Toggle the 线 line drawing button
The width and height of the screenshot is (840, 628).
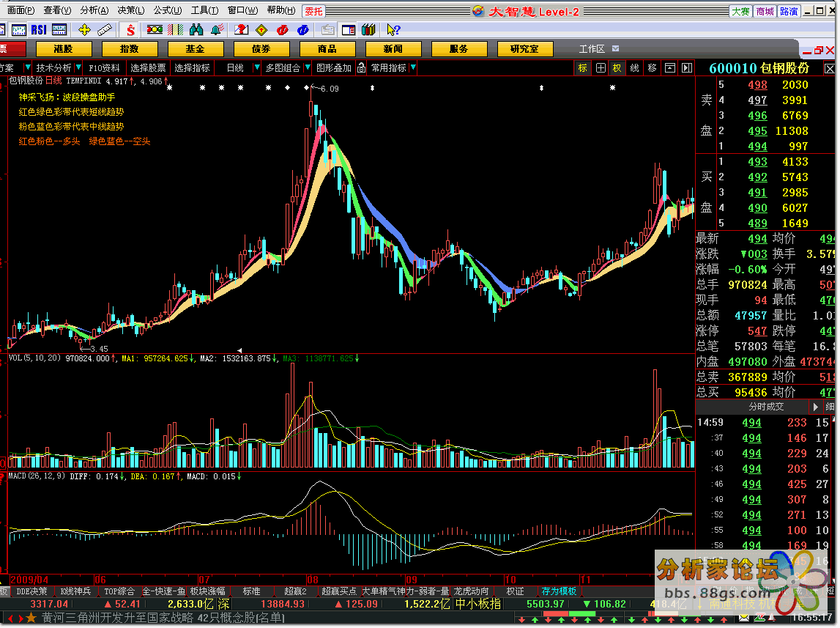coord(635,68)
